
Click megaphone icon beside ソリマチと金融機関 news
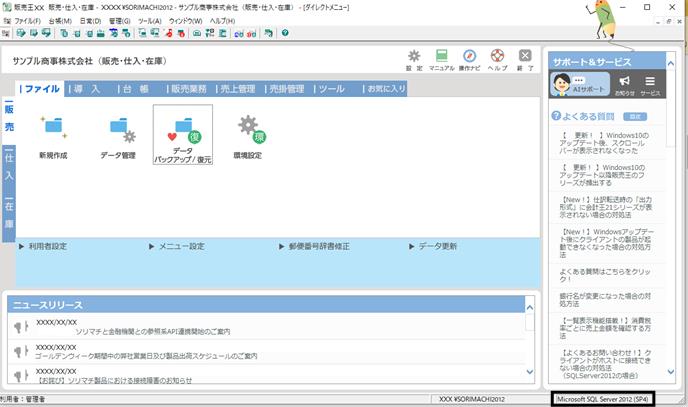[20, 327]
